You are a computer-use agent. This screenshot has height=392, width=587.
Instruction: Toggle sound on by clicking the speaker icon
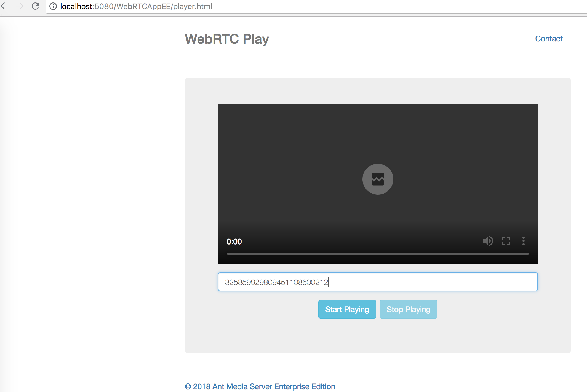click(x=488, y=241)
